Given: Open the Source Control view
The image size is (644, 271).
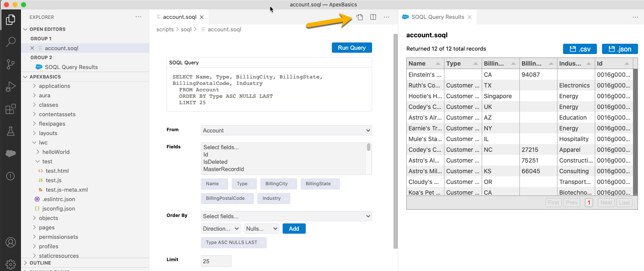Looking at the screenshot, I should click(x=10, y=64).
